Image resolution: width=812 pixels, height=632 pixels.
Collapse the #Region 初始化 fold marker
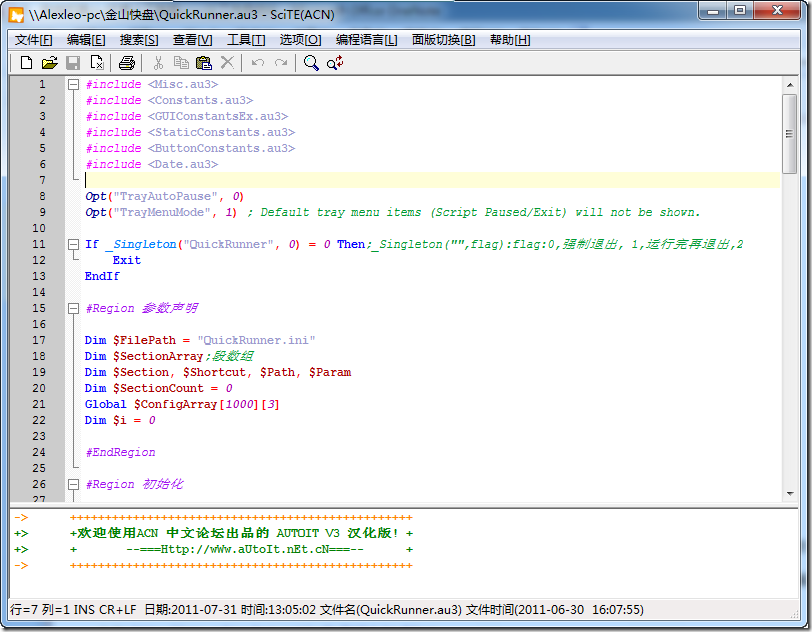(x=73, y=484)
